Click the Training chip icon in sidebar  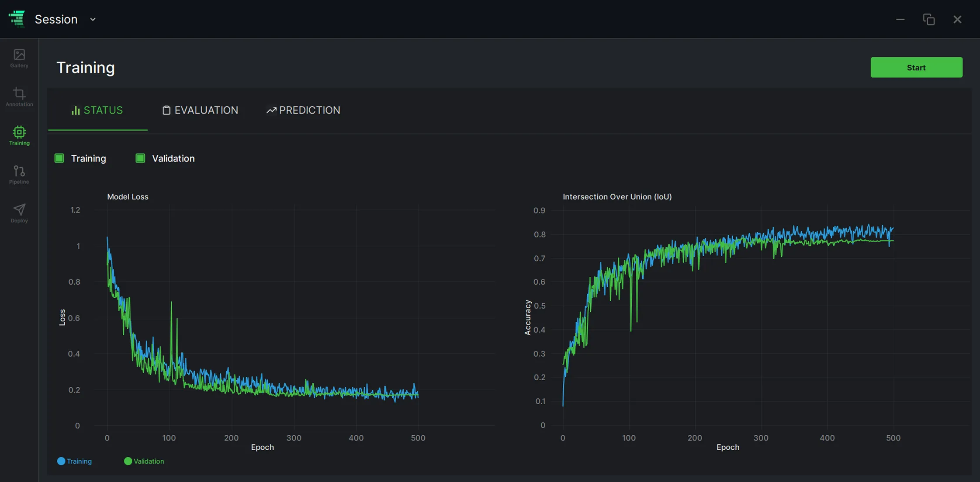19,132
